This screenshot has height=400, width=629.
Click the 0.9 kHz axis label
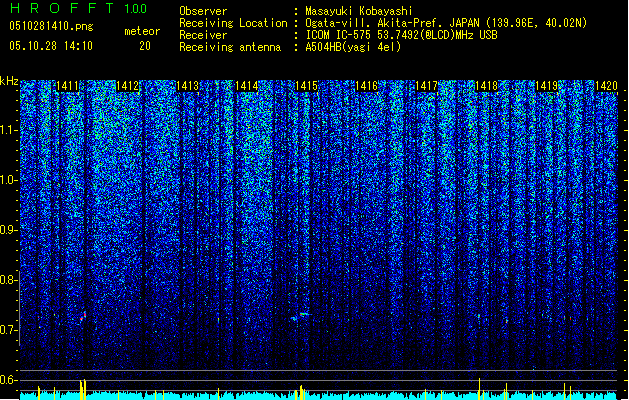(x=9, y=230)
